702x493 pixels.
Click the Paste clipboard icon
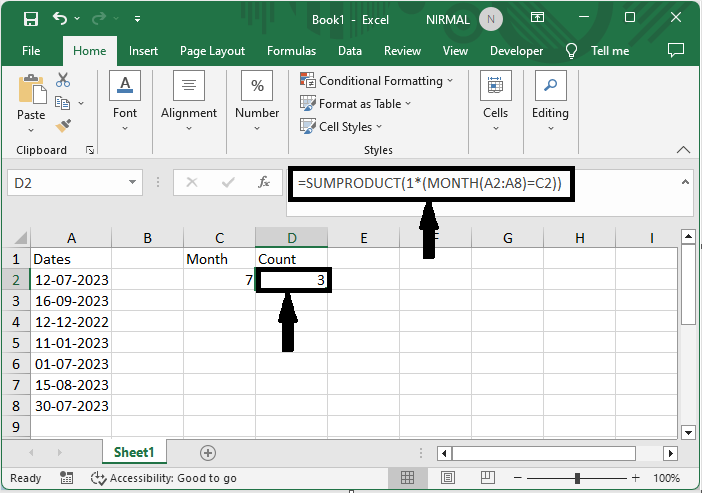point(31,90)
